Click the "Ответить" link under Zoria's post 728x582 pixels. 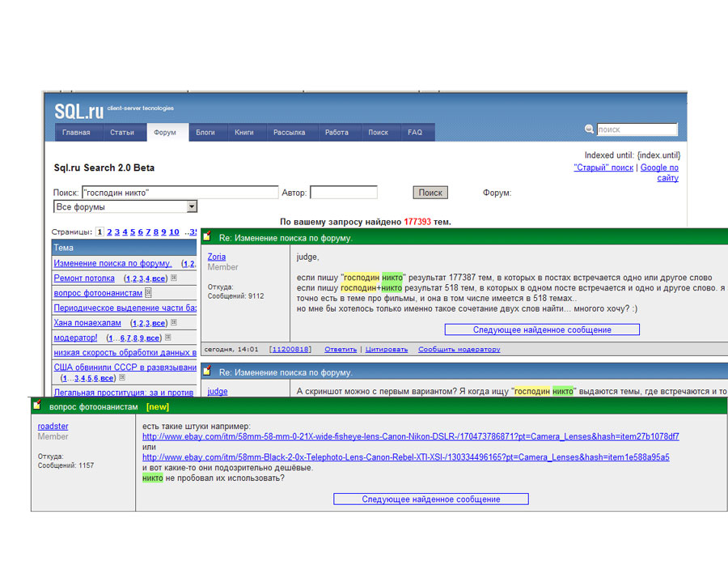341,350
